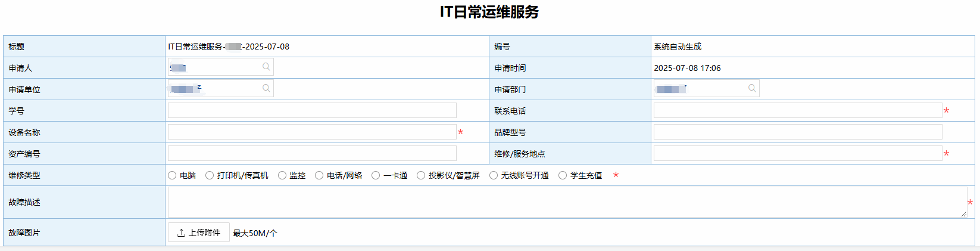This screenshot has height=251, width=980.
Task: Choose 无线账号开通 option
Action: pyautogui.click(x=494, y=175)
